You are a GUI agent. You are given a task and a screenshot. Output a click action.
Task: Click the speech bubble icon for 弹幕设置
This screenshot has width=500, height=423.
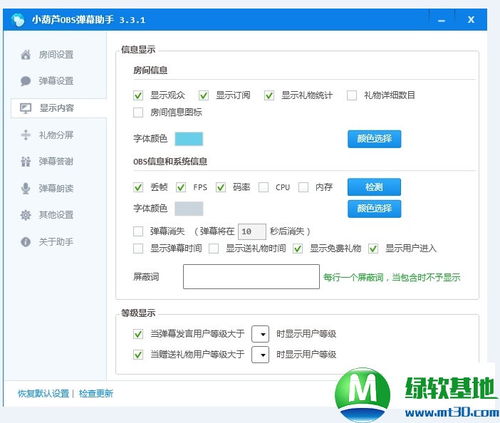[26, 81]
